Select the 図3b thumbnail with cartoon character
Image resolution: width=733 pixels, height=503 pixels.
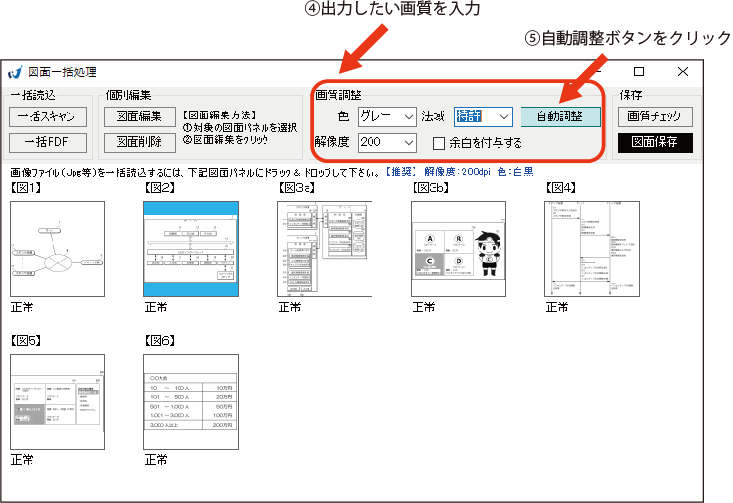(x=459, y=248)
